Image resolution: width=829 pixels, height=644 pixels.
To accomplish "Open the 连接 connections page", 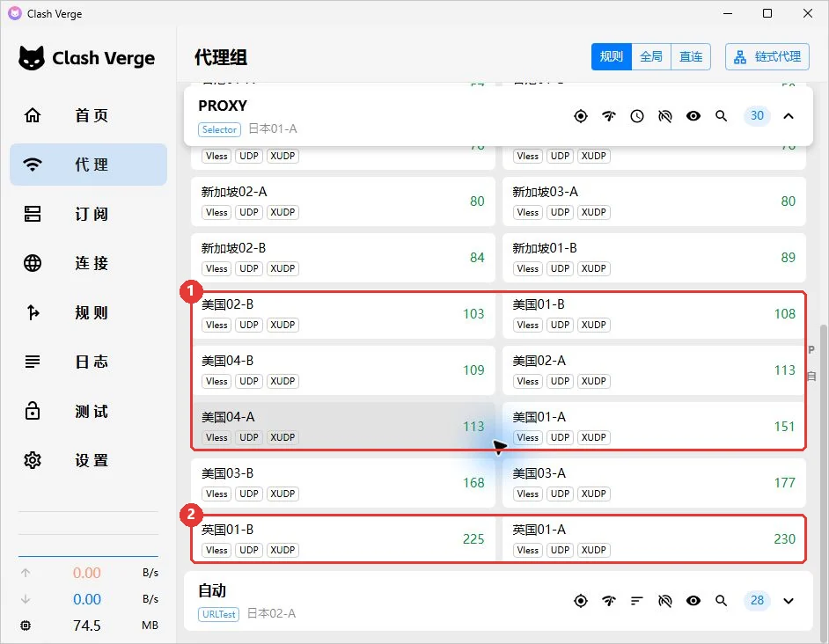I will pyautogui.click(x=88, y=263).
